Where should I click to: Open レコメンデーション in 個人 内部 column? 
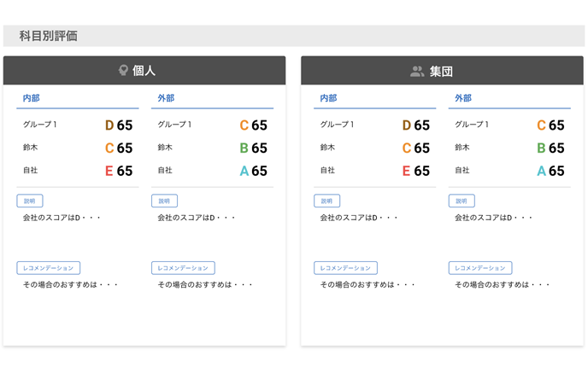point(49,268)
